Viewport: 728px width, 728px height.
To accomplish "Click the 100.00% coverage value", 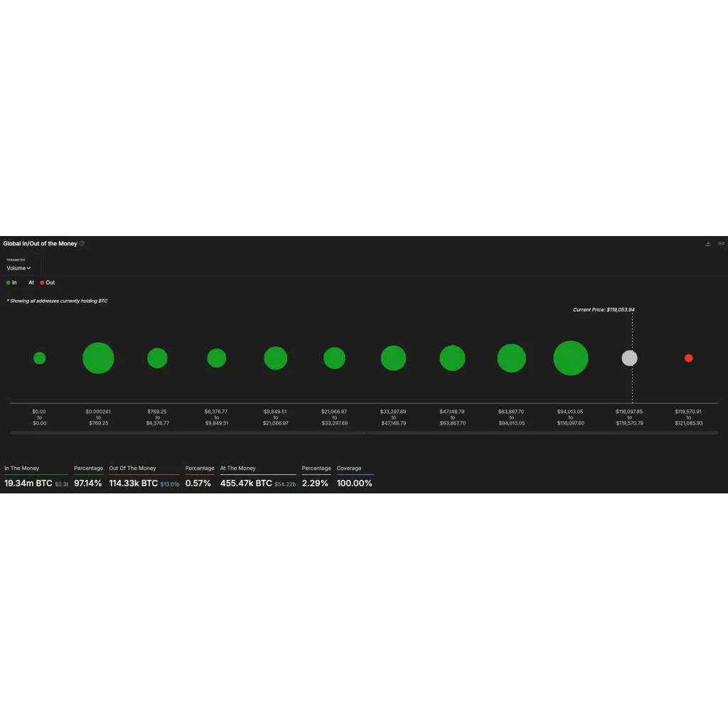I will (x=354, y=483).
